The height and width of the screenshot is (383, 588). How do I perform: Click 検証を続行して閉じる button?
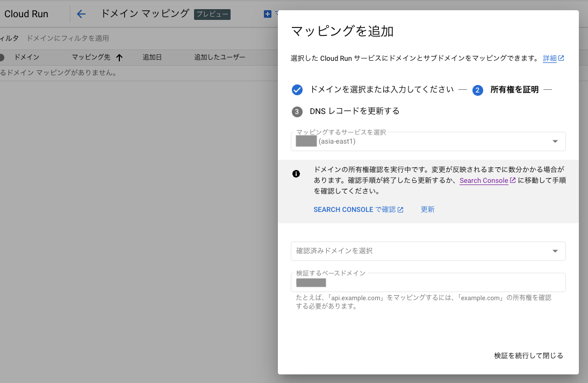click(x=528, y=356)
